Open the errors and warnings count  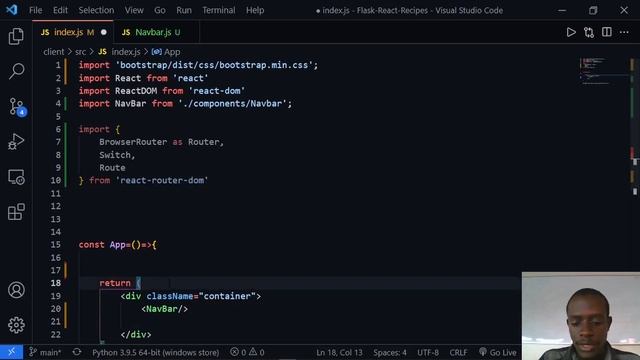[x=247, y=352]
